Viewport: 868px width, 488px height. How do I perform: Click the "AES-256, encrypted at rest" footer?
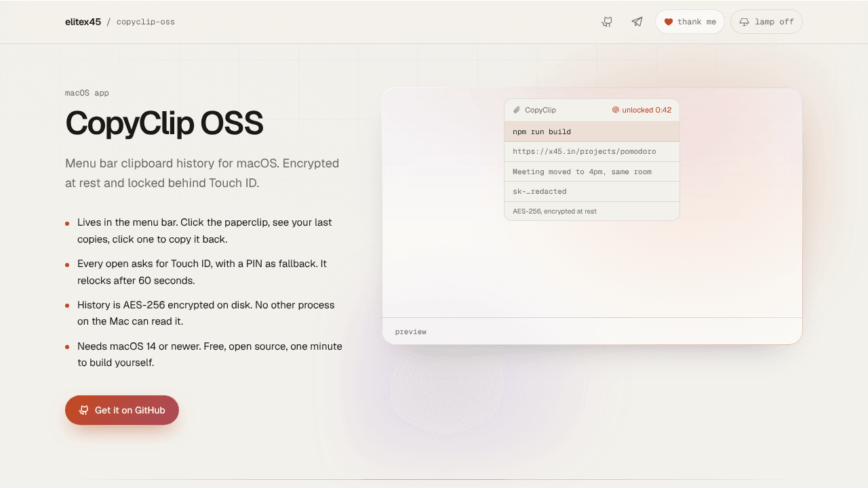[x=555, y=211]
